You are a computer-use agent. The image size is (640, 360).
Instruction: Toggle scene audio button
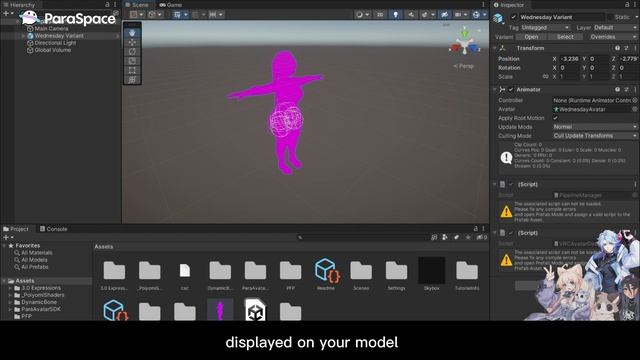pyautogui.click(x=411, y=15)
